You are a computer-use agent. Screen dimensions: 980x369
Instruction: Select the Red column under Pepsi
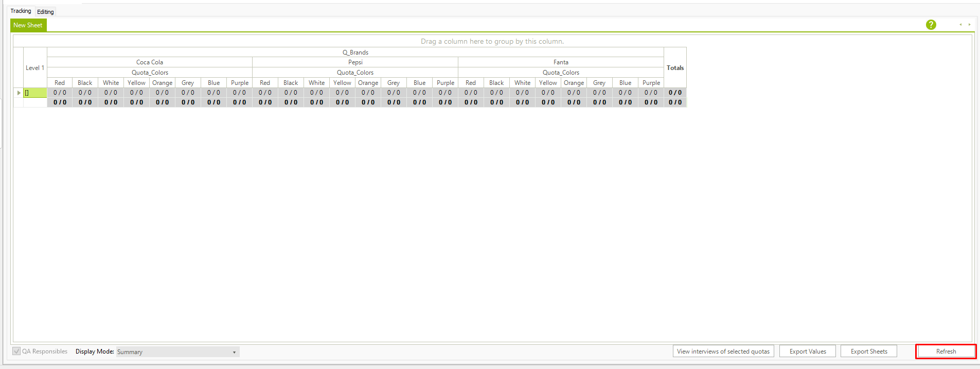tap(265, 83)
